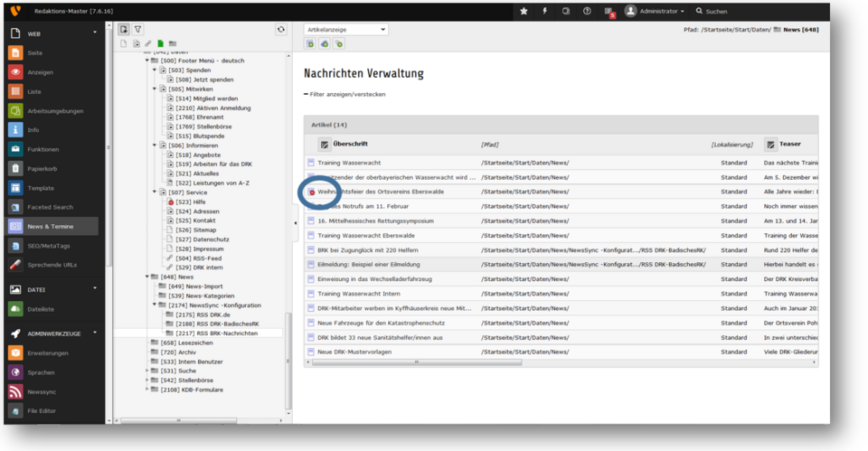The width and height of the screenshot is (868, 451).
Task: Refresh the page tree
Action: tap(281, 30)
